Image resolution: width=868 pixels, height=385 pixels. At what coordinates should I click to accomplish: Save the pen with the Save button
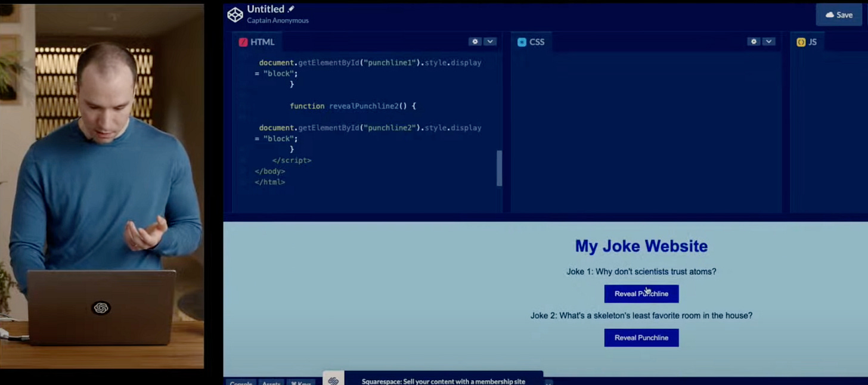click(839, 15)
